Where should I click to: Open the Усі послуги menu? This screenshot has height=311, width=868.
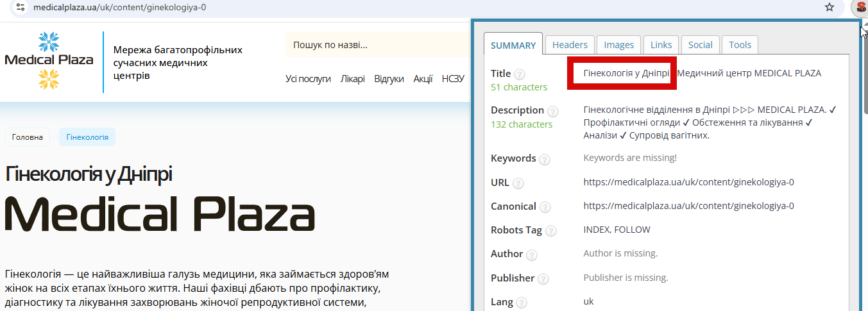[x=308, y=79]
